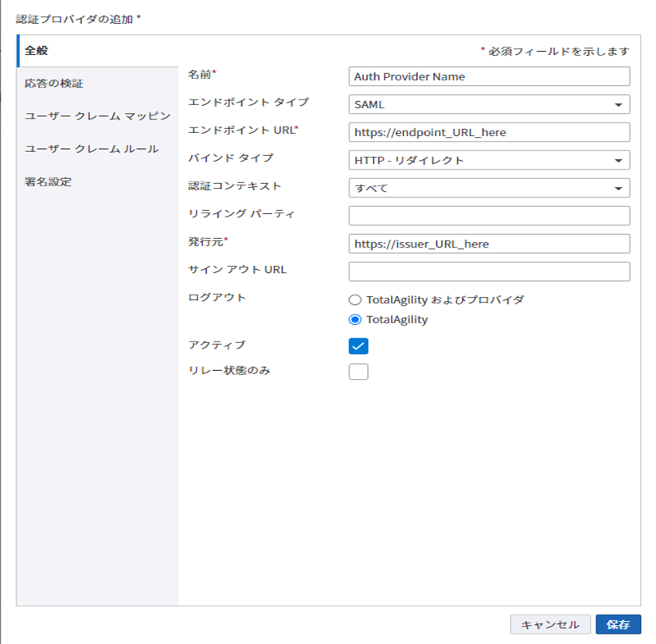Image resolution: width=656 pixels, height=644 pixels.
Task: Click inside the 名前 field with Auth Provider Name
Action: click(489, 76)
